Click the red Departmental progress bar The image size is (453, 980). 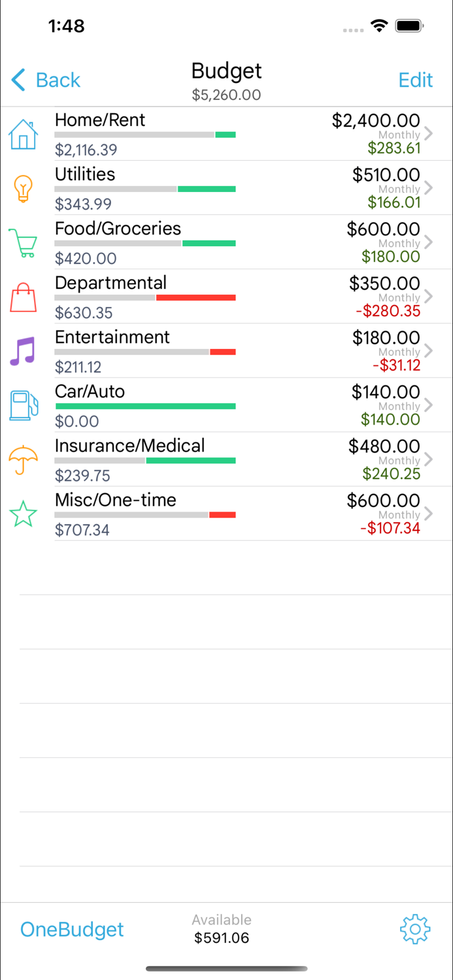tap(196, 297)
